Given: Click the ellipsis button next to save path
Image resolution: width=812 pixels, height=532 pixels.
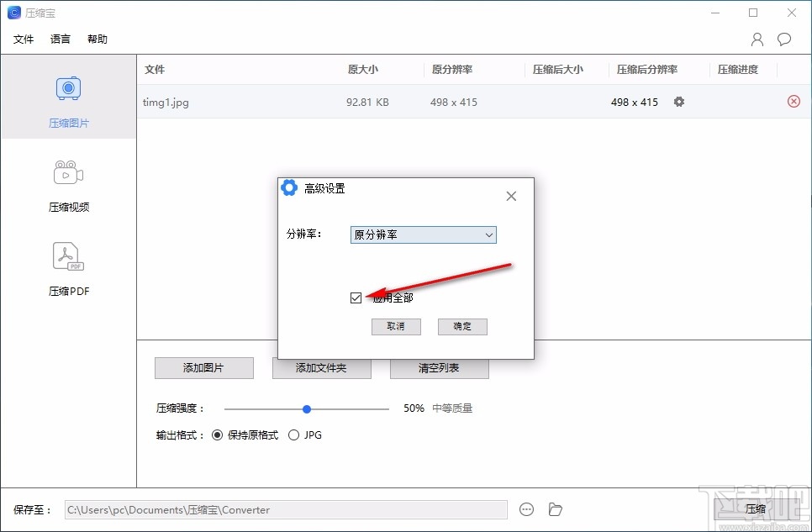Looking at the screenshot, I should click(x=526, y=509).
